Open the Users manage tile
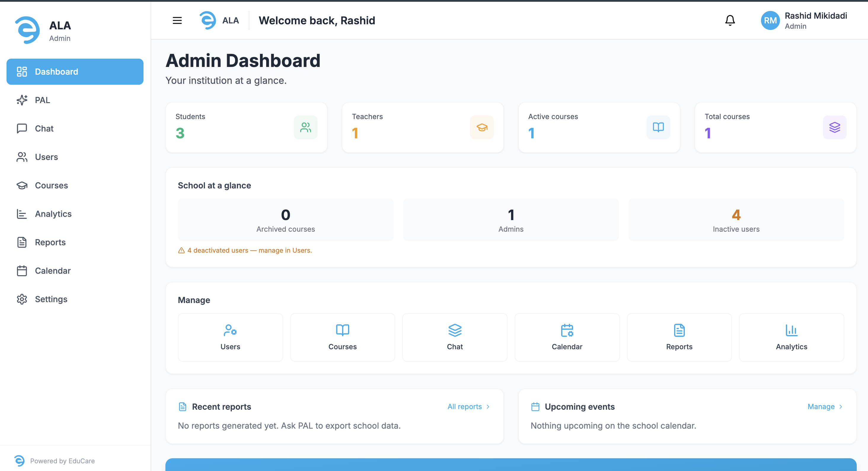Image resolution: width=868 pixels, height=471 pixels. tap(230, 337)
